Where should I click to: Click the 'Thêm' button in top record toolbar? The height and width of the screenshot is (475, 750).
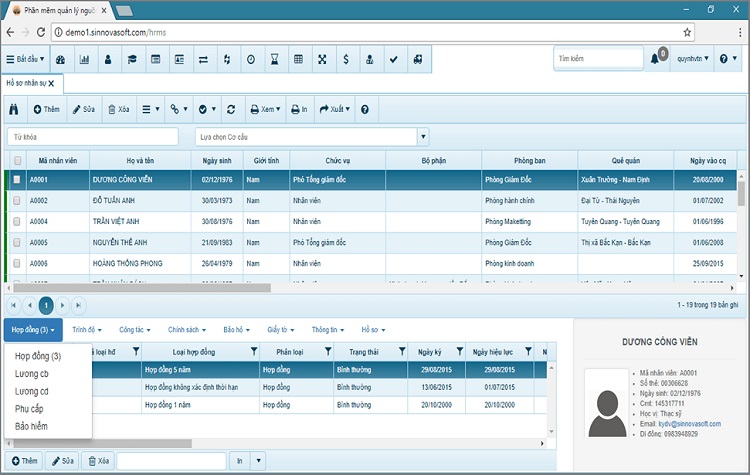click(x=46, y=108)
